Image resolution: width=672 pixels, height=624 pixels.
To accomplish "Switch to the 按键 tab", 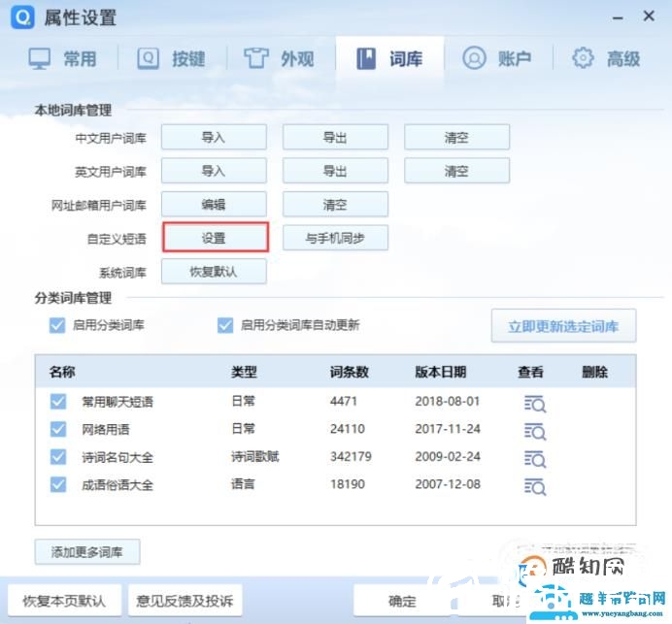I will click(x=171, y=58).
